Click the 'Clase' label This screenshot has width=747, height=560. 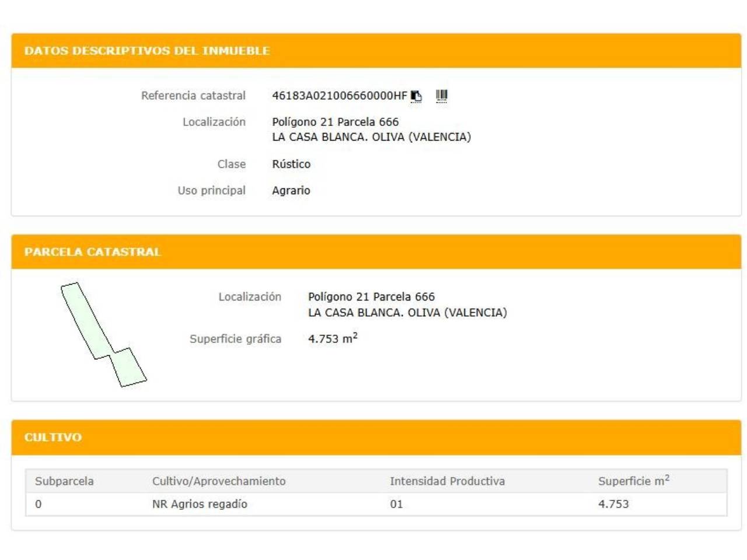pos(231,164)
